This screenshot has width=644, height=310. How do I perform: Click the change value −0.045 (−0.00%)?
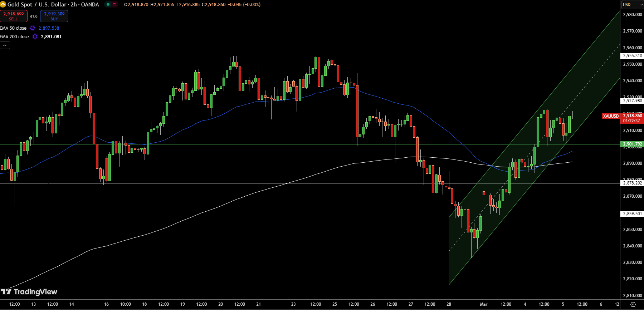point(244,5)
